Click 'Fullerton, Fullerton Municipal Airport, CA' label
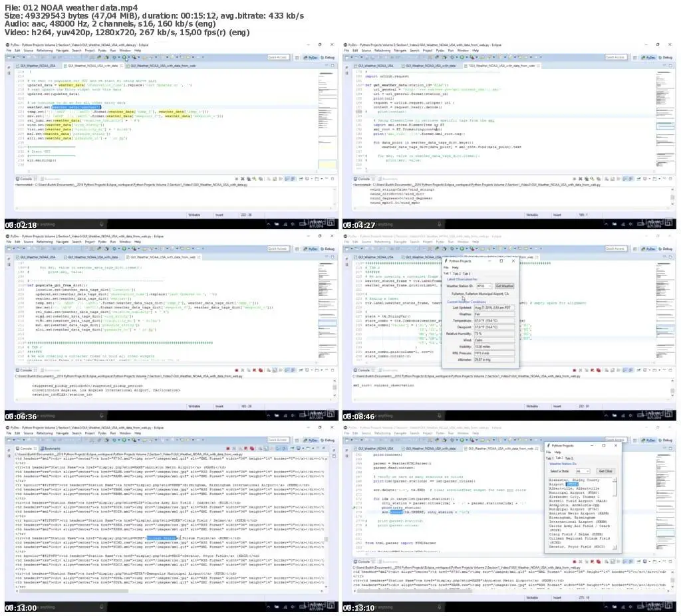This screenshot has width=681, height=616. [480, 294]
